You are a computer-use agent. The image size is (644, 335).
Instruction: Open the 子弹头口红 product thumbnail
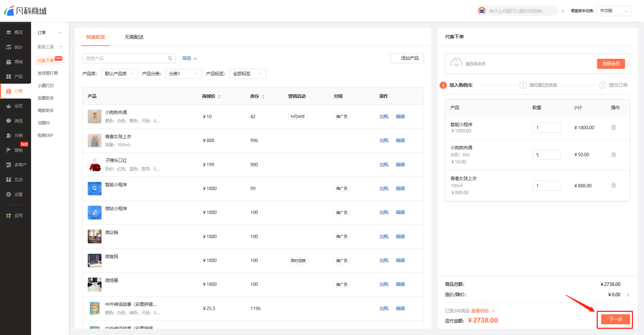coord(94,165)
